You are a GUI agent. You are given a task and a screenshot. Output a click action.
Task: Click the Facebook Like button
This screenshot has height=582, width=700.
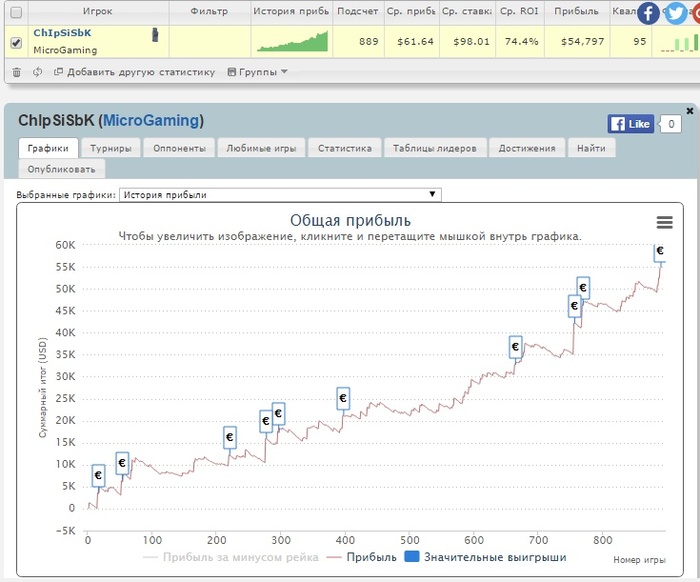(x=631, y=124)
